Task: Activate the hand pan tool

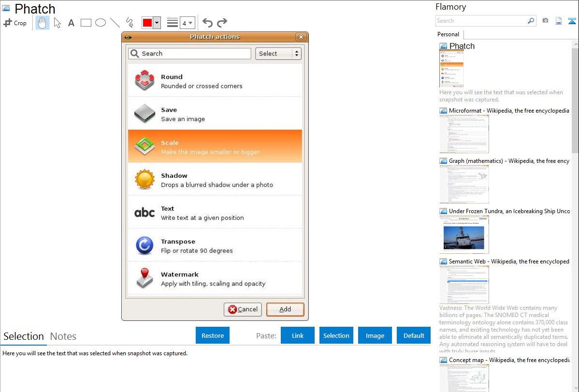Action: [42, 23]
